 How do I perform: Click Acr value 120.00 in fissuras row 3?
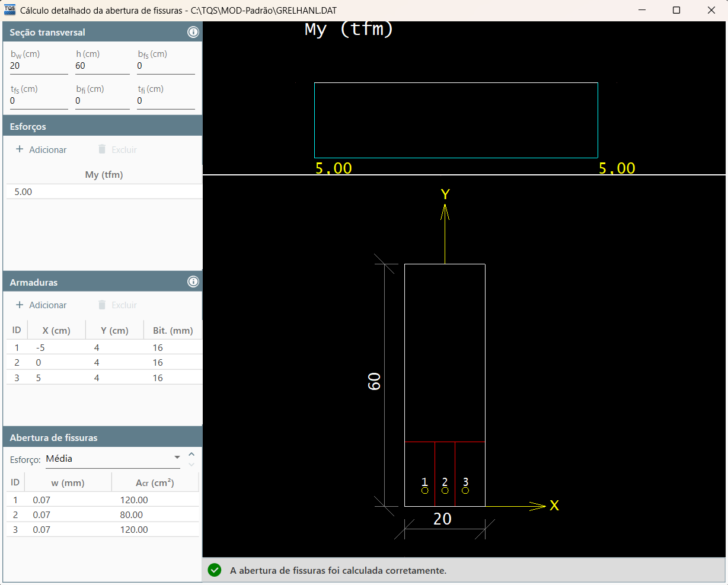click(x=134, y=530)
